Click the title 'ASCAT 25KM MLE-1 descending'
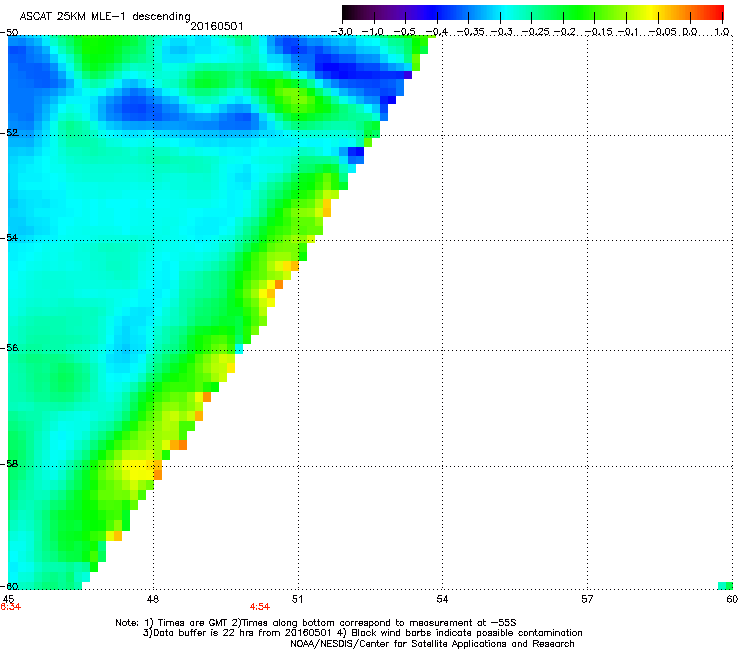The image size is (740, 650). (x=105, y=16)
